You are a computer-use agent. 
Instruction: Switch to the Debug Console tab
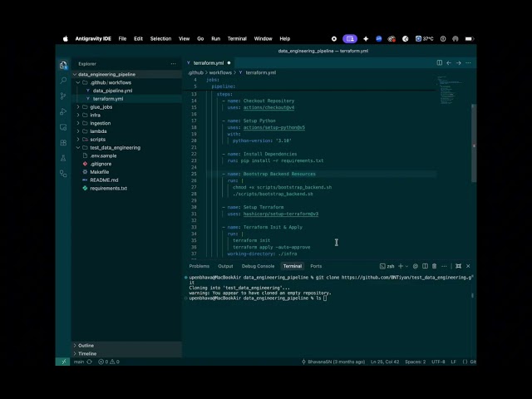tap(258, 266)
